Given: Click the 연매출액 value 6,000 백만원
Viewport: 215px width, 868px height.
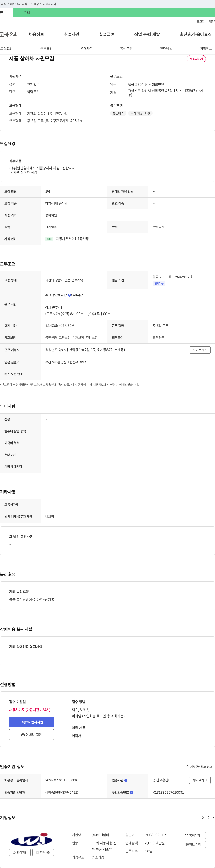Looking at the screenshot, I should [x=155, y=843].
